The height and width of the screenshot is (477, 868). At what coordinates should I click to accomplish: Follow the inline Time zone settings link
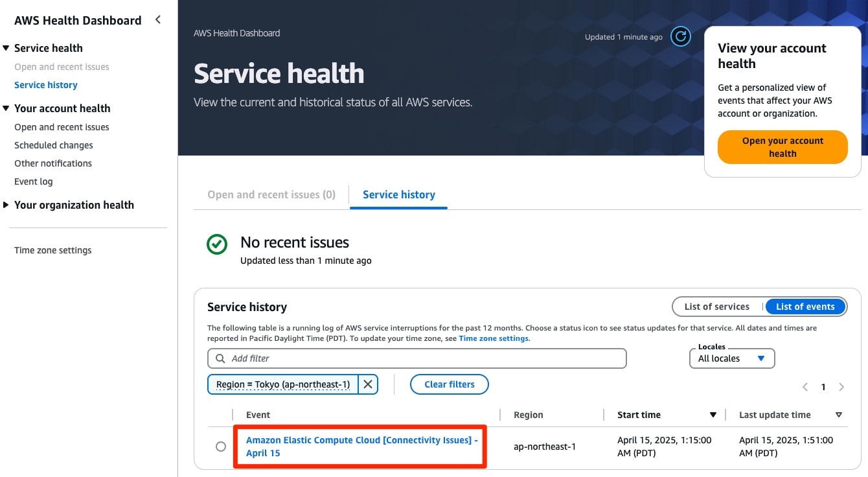494,338
